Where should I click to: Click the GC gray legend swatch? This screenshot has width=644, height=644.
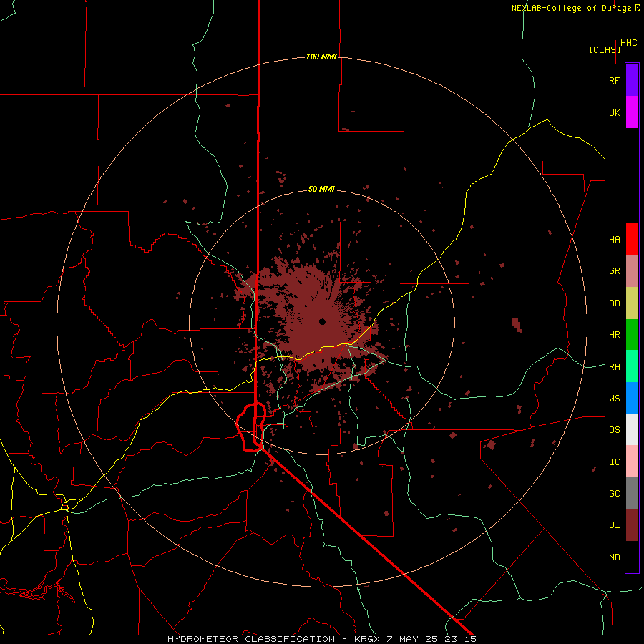pyautogui.click(x=632, y=493)
